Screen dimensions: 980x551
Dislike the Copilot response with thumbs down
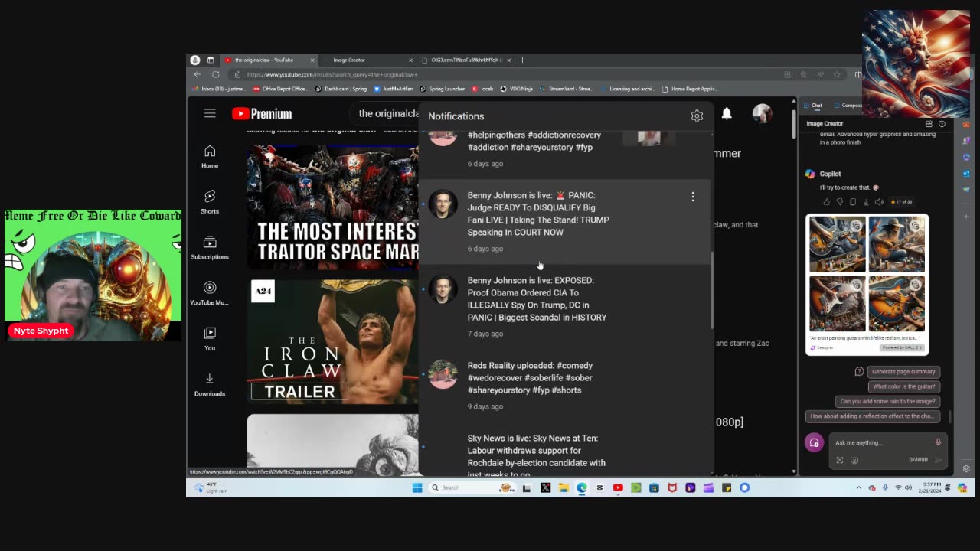pos(839,202)
